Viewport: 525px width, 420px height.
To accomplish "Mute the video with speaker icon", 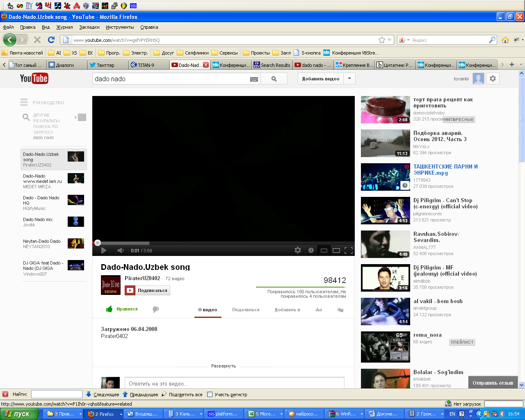I will (120, 251).
